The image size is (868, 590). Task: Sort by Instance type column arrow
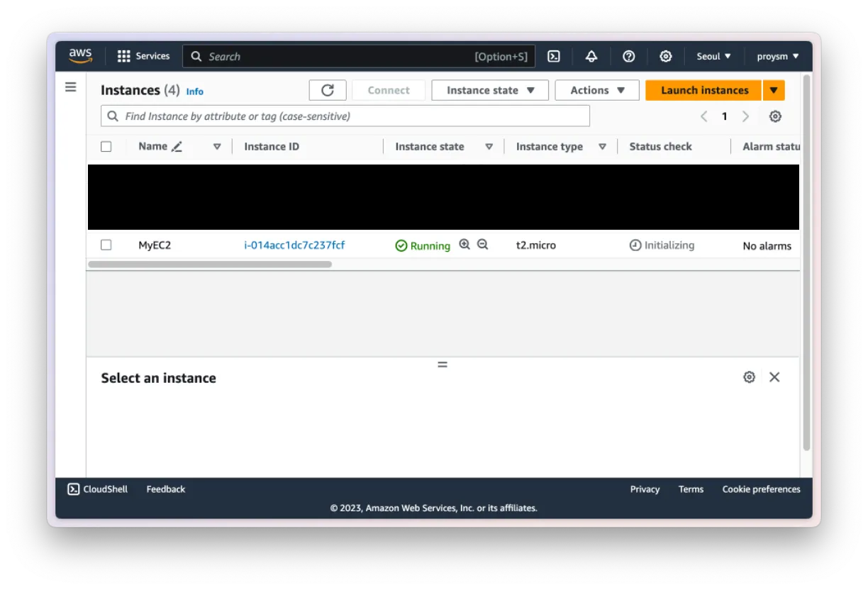pos(602,147)
